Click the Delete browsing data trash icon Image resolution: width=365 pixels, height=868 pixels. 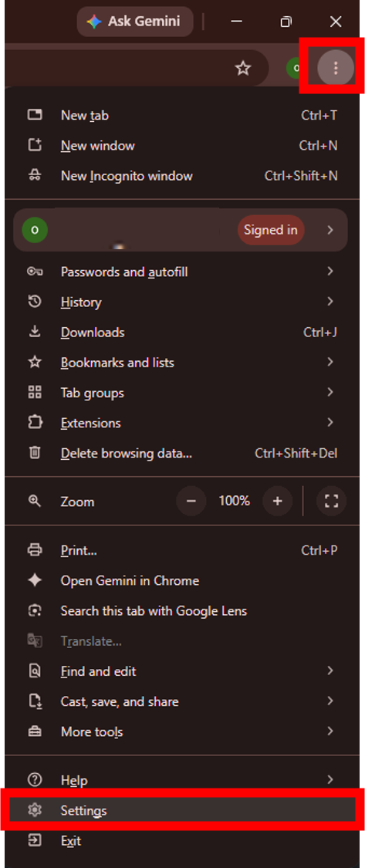tap(35, 453)
